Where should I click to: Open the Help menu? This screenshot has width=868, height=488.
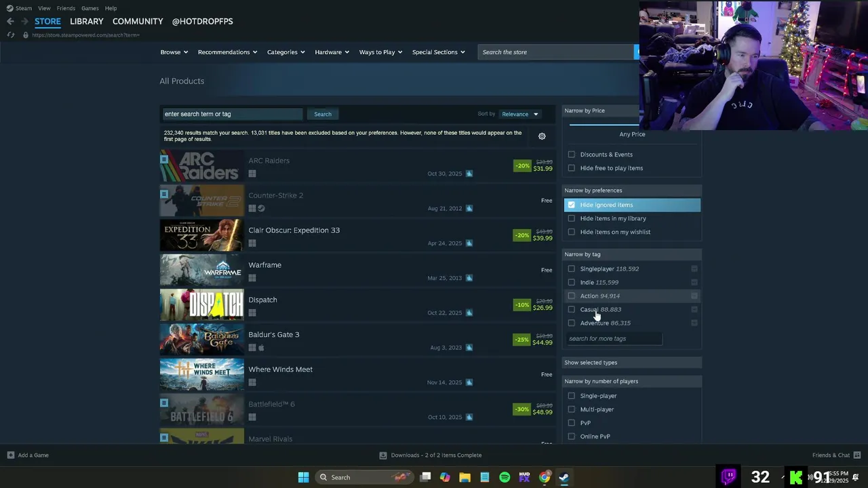coord(111,8)
